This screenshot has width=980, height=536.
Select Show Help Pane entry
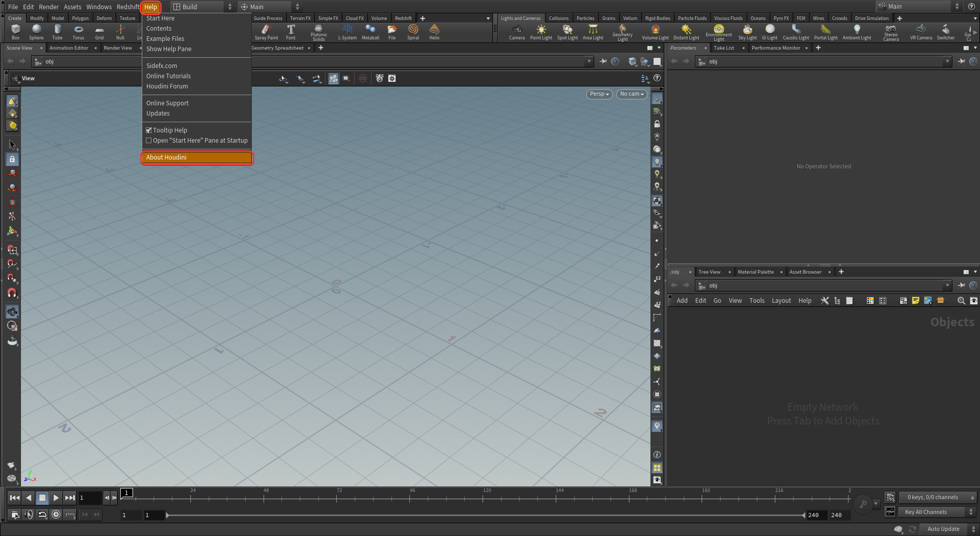(197, 49)
